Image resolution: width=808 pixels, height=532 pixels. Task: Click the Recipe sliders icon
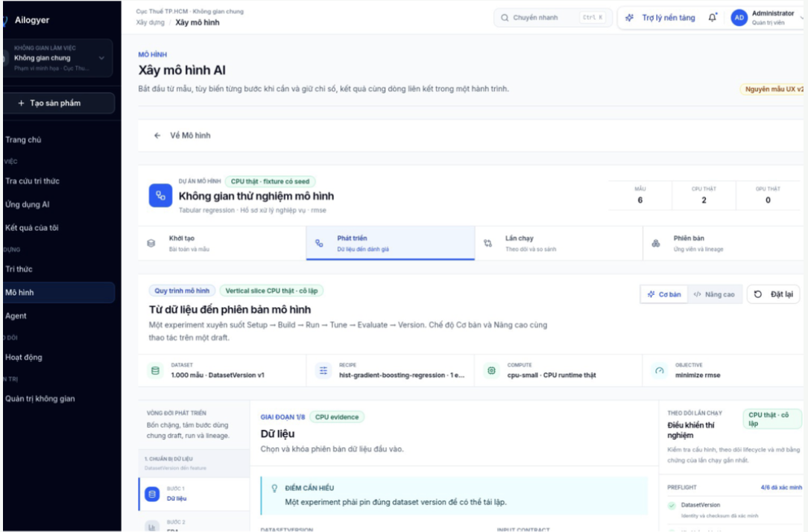[x=323, y=370]
